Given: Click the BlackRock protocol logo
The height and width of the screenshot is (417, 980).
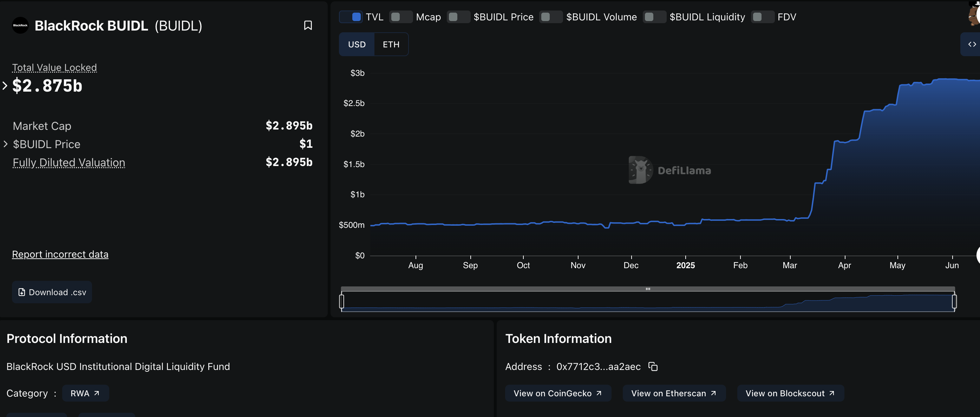Looking at the screenshot, I should click(x=20, y=26).
